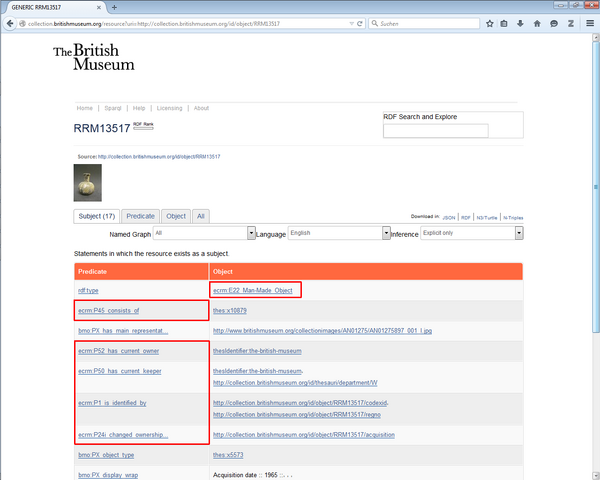Open the ecrm:E22_Man-Made_Object link
The image size is (600, 480).
tap(253, 291)
